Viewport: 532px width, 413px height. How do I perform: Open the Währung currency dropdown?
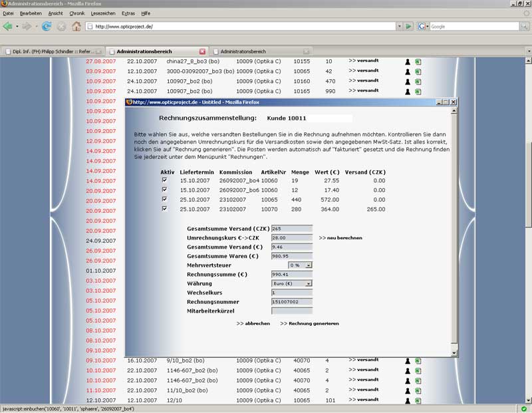coord(309,283)
